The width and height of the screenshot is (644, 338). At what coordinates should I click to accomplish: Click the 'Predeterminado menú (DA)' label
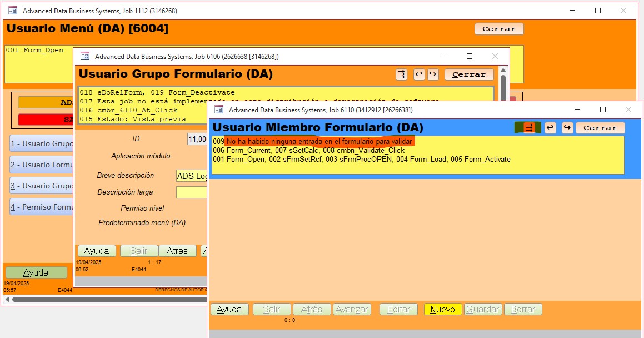pos(142,222)
